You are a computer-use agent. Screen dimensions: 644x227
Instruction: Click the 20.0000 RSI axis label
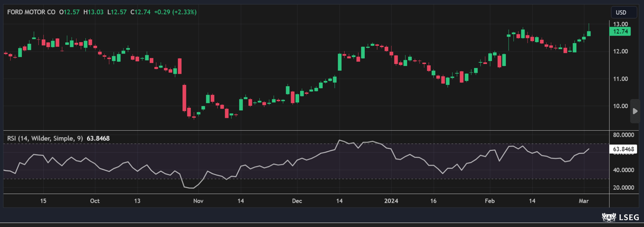point(623,188)
